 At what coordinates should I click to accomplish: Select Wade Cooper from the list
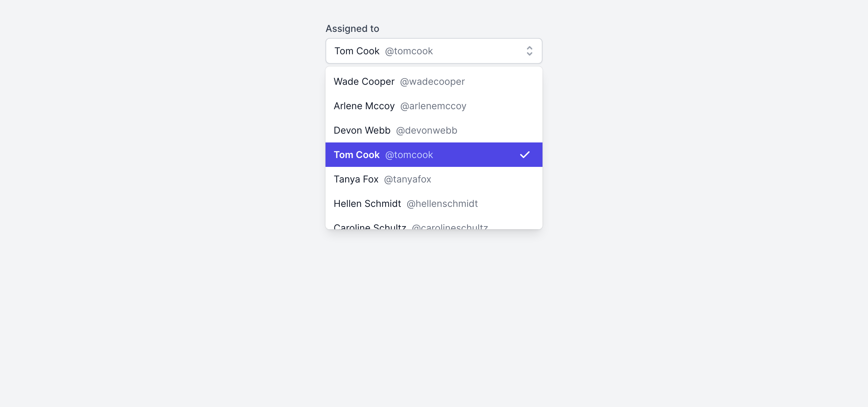364,81
